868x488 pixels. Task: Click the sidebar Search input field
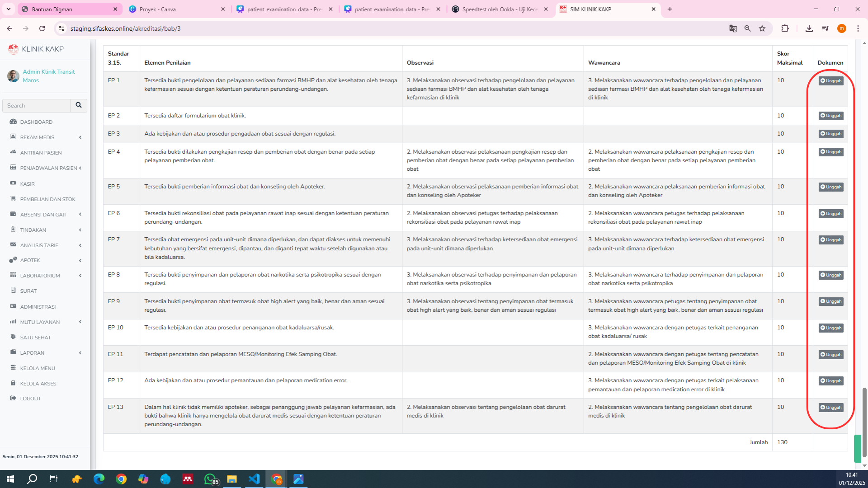(36, 105)
